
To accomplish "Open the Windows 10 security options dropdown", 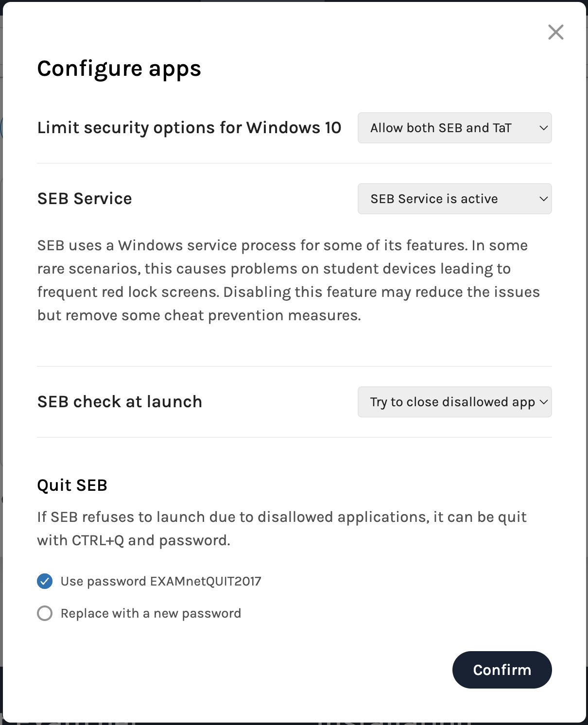I will click(454, 128).
